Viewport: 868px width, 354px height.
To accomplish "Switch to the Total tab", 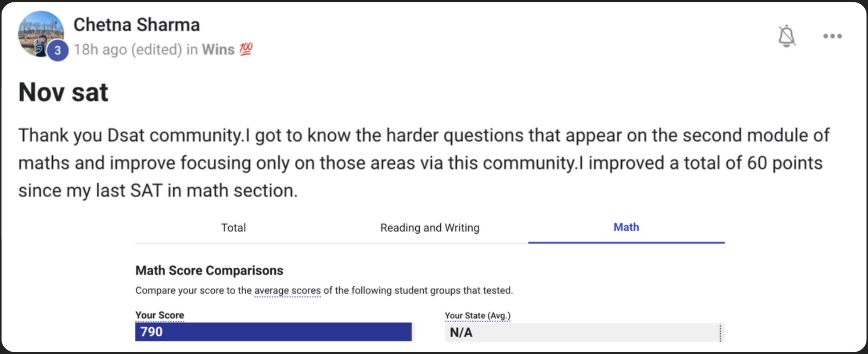I will pyautogui.click(x=234, y=228).
